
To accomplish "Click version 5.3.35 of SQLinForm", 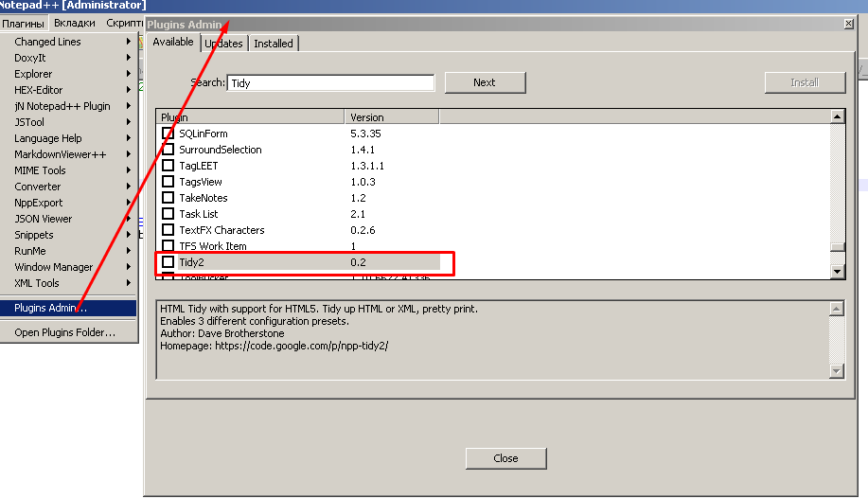I will (365, 134).
